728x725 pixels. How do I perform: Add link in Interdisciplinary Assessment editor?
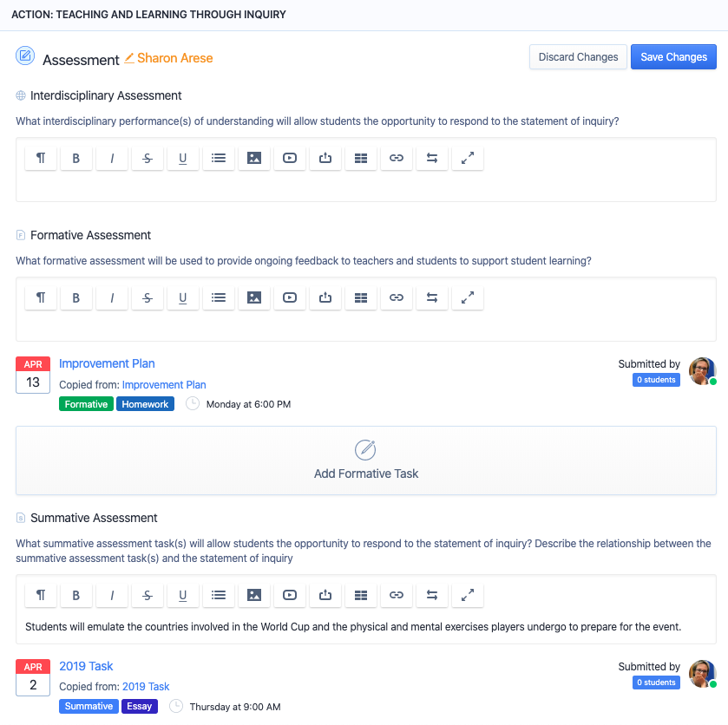[397, 158]
